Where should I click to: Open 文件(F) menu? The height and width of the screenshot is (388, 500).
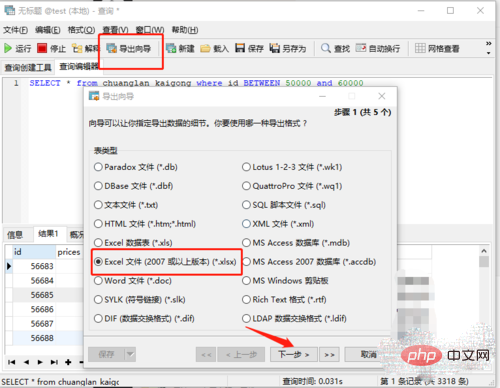pos(16,30)
